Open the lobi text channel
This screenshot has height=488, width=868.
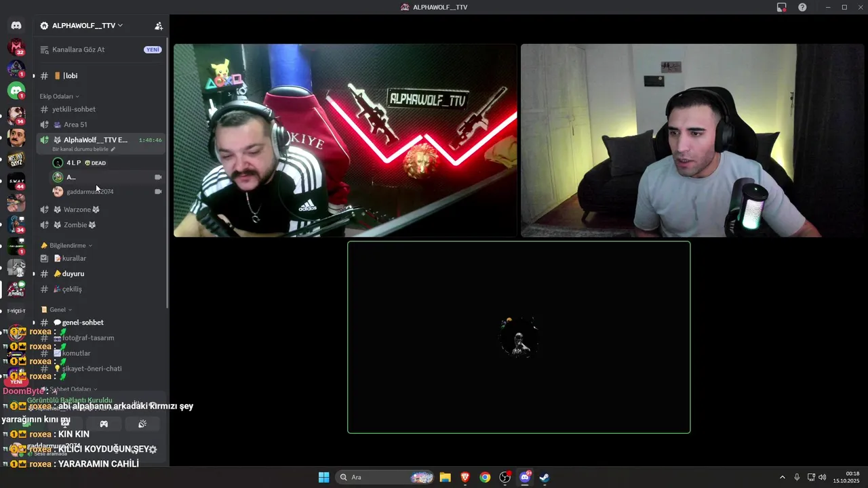click(100, 76)
